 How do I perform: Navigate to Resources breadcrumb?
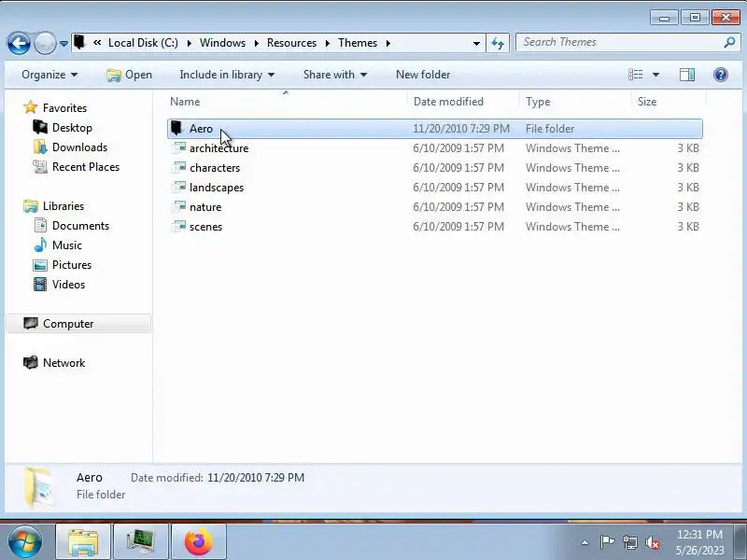[291, 43]
